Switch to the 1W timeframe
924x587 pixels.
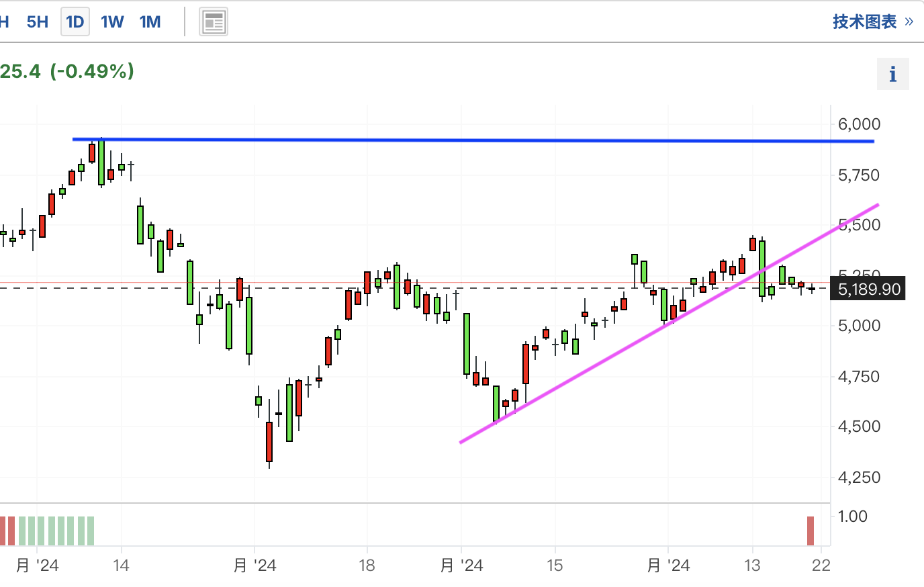click(112, 22)
